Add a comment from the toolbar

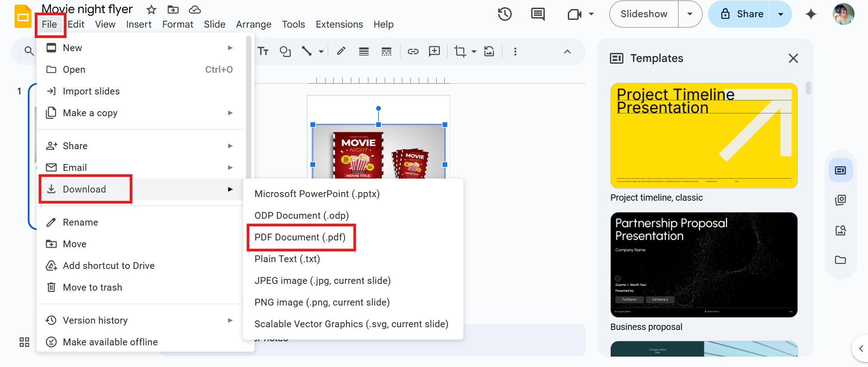point(434,52)
